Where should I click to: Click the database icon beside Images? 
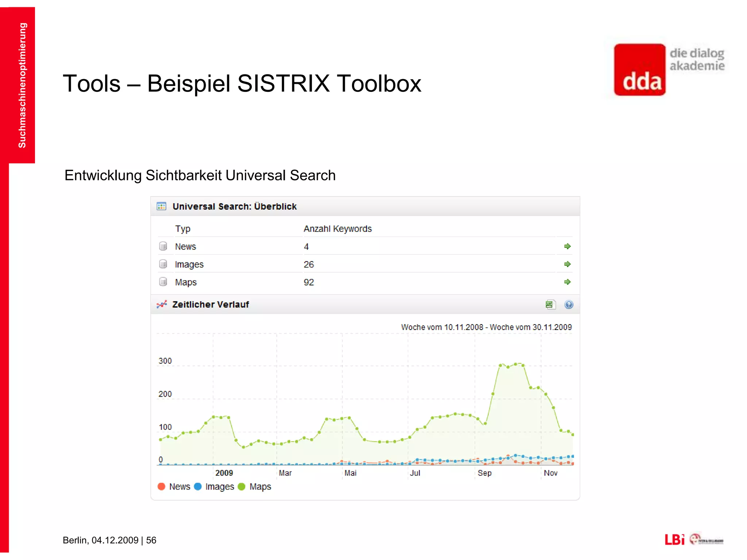(x=163, y=264)
